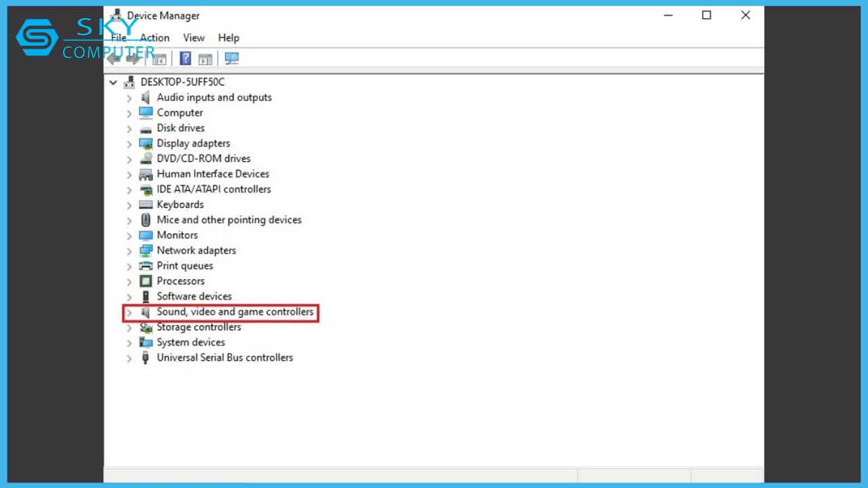Viewport: 868px width, 488px height.
Task: Click the Help toolbar icon with question mark
Action: (x=185, y=59)
